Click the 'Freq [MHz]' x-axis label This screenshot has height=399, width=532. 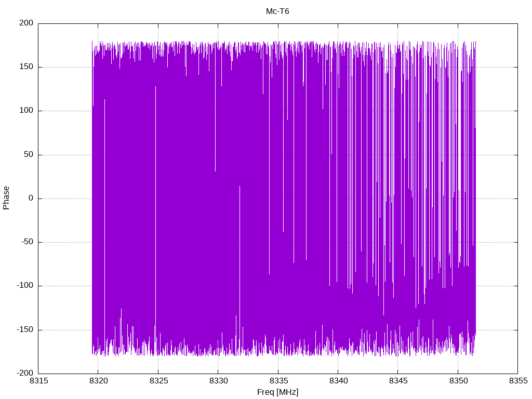(x=277, y=392)
